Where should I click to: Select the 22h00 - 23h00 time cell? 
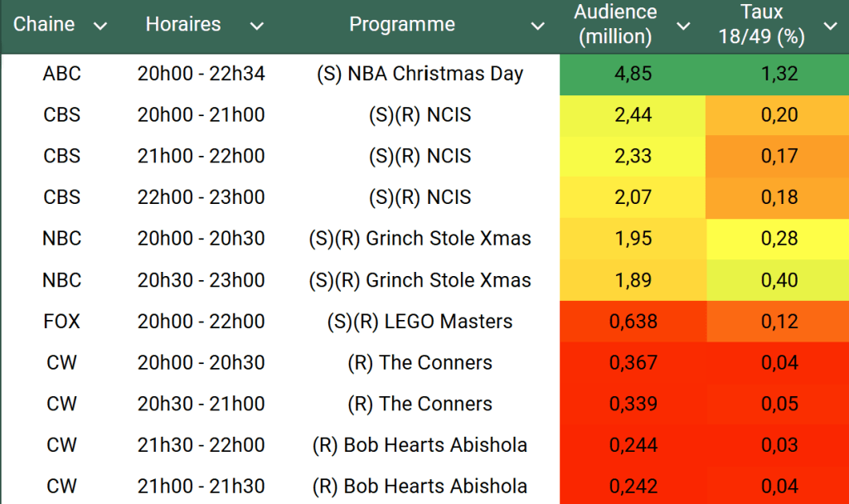(201, 197)
